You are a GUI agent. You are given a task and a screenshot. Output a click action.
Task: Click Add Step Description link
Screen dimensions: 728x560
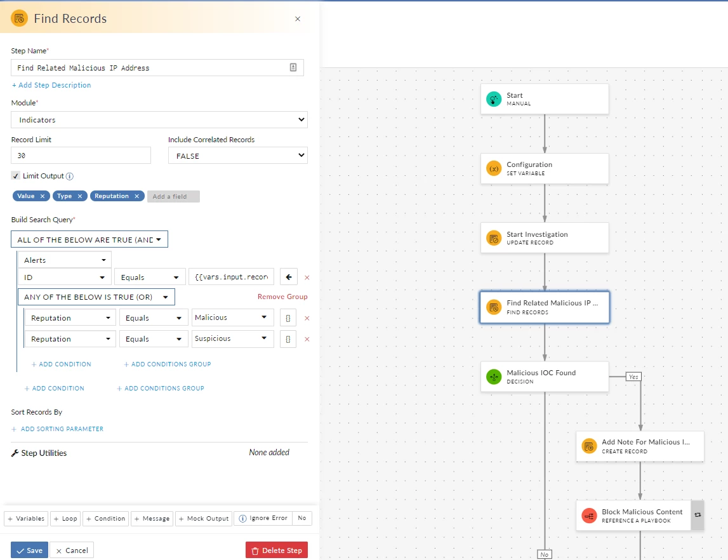pyautogui.click(x=51, y=85)
